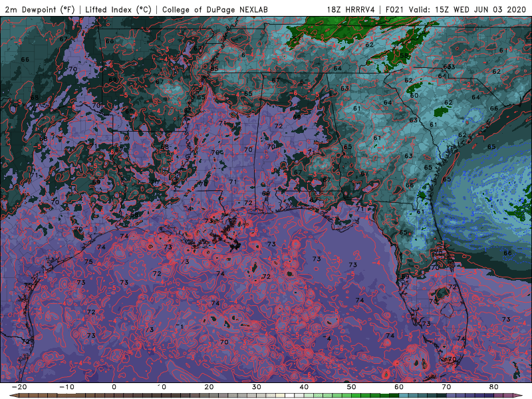This screenshot has width=532, height=399.
Task: Click the "20" color bar scale label
Action: pos(209,387)
